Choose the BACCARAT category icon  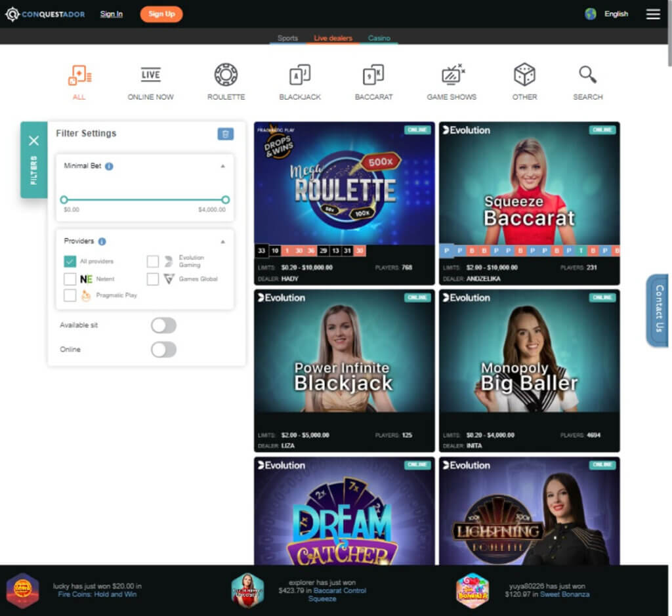coord(373,75)
